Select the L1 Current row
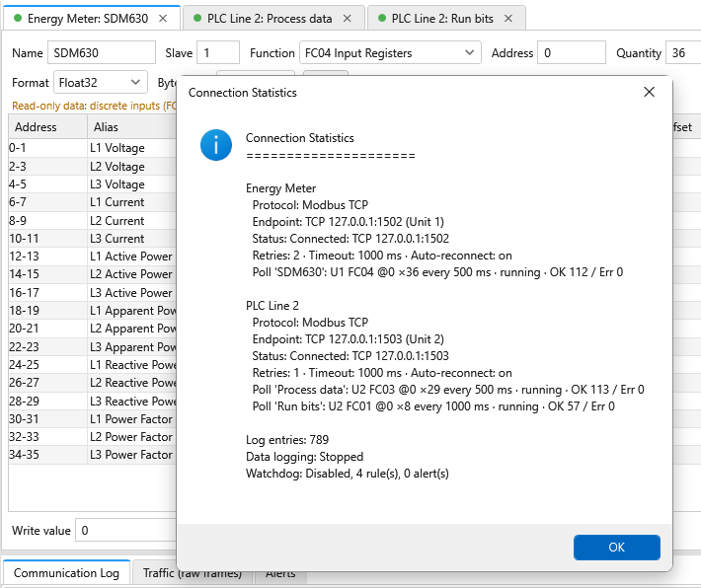The image size is (701, 588). pos(93,202)
